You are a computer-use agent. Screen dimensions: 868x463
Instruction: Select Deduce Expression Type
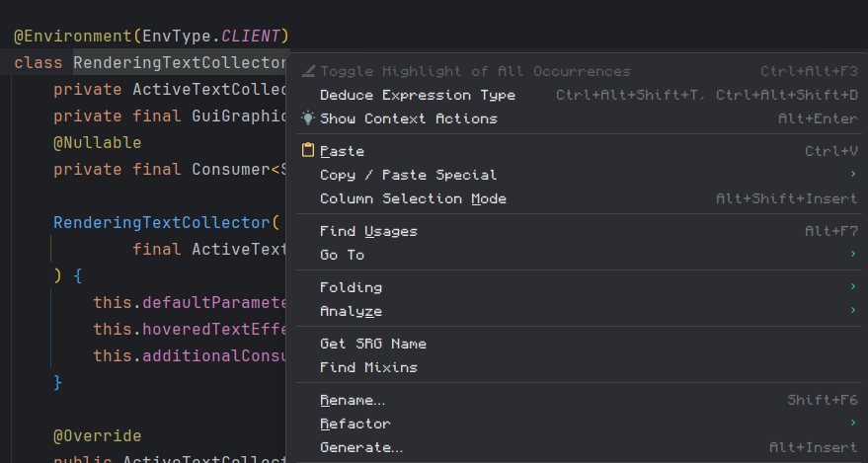pos(417,95)
